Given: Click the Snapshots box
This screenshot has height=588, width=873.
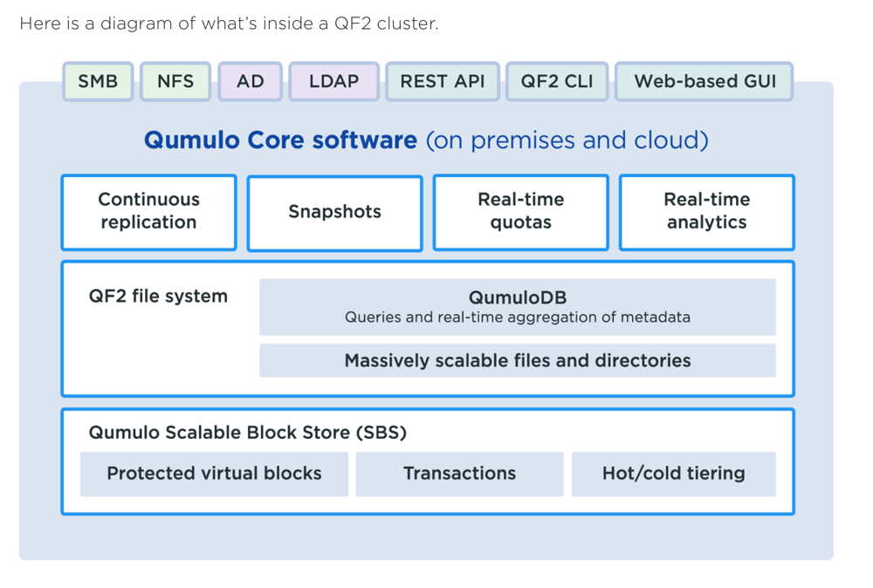Looking at the screenshot, I should coord(334,213).
